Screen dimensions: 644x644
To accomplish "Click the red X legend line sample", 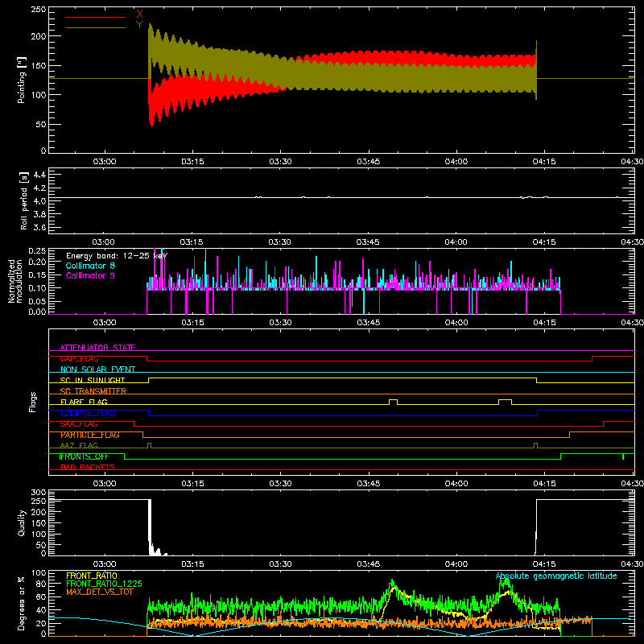I will (x=96, y=17).
